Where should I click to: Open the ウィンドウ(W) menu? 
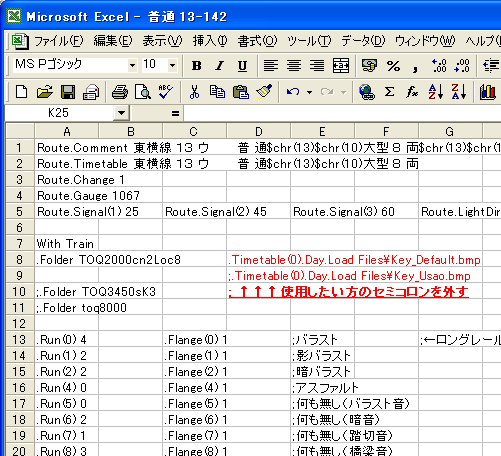[425, 41]
